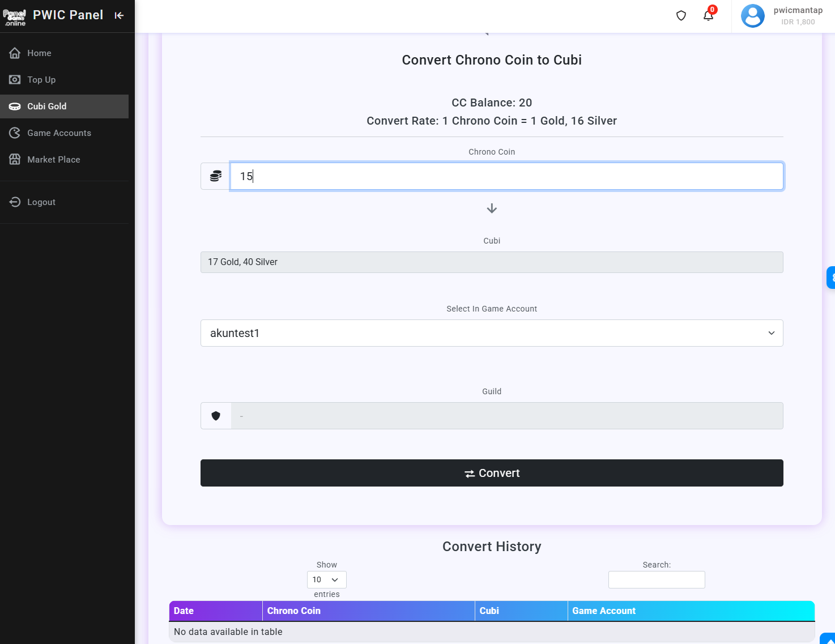Open Game Accounts in the sidebar
835x644 pixels.
59,133
